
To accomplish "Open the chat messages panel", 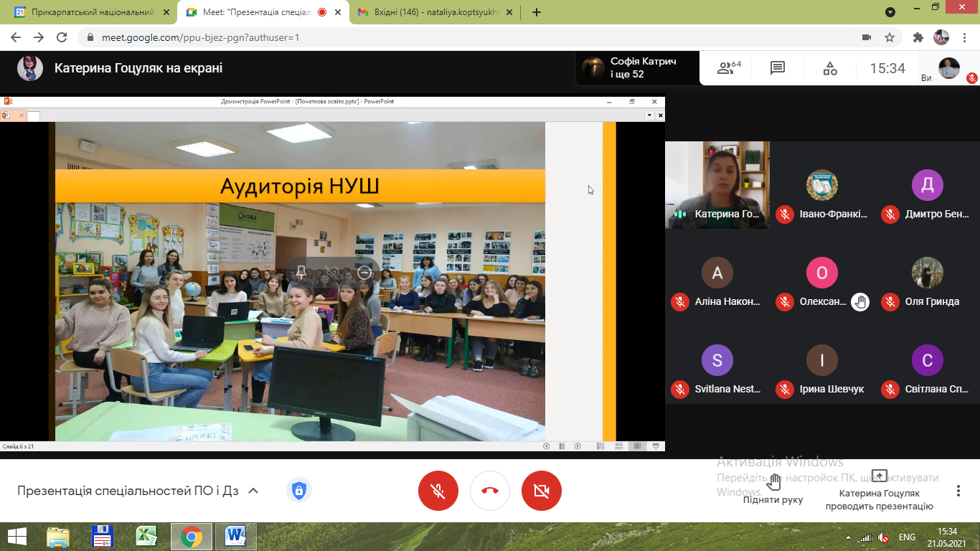I will pyautogui.click(x=777, y=68).
